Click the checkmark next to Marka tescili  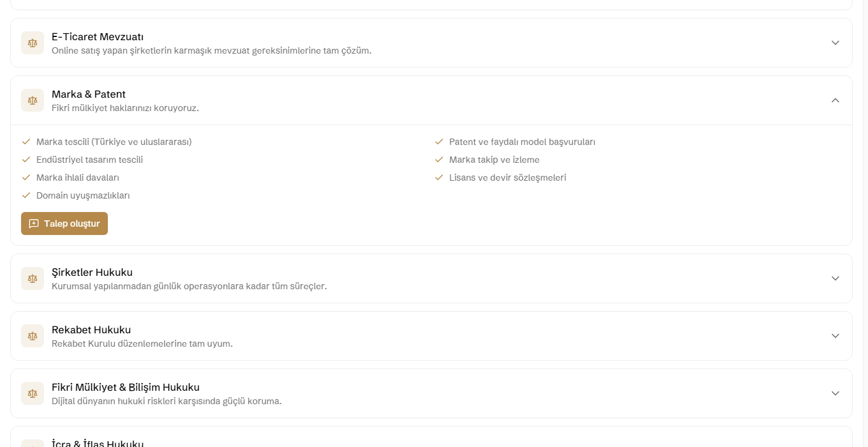tap(26, 142)
